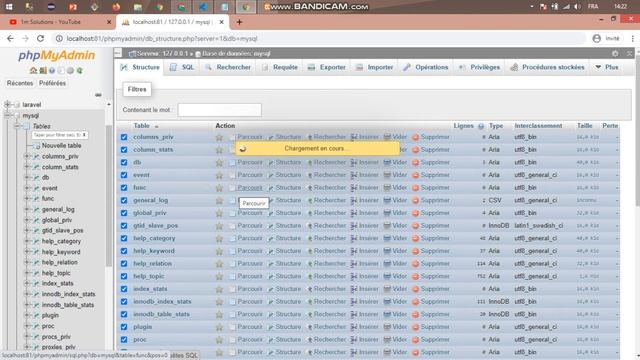The width and height of the screenshot is (640, 360).
Task: Open the Importer tab
Action: (374, 67)
